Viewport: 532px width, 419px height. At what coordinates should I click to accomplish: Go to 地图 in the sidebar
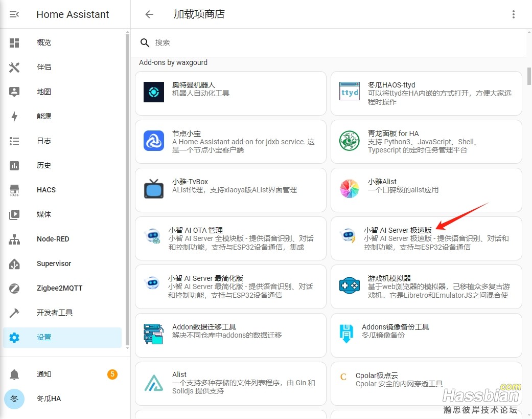point(62,92)
